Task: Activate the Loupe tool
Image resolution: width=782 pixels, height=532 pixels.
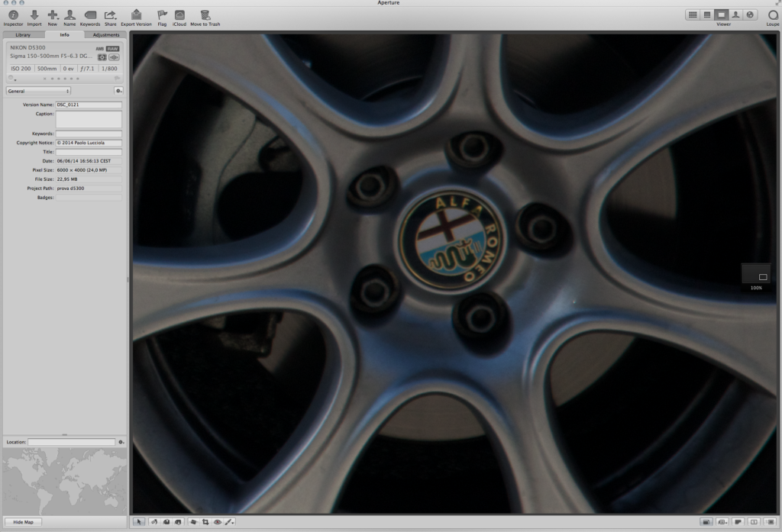Action: coord(773,18)
